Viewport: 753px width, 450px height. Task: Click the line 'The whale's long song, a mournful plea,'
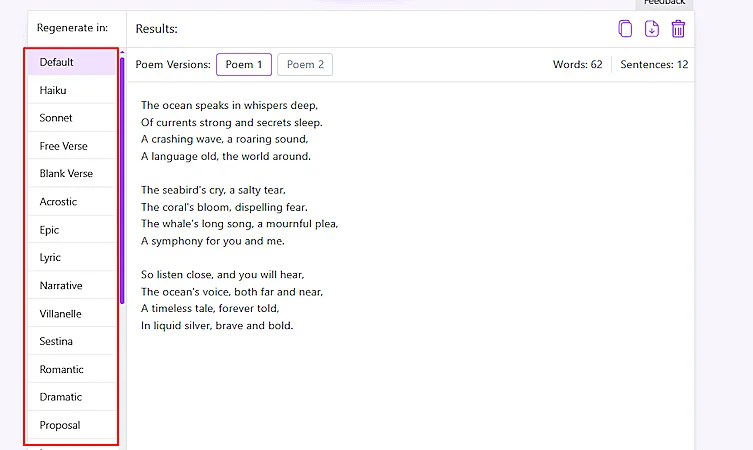pyautogui.click(x=240, y=224)
